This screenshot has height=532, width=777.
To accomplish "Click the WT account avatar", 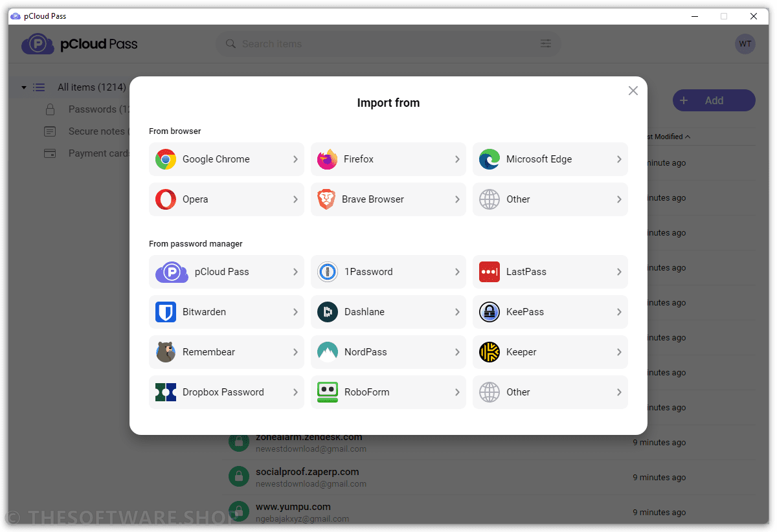I will (745, 44).
